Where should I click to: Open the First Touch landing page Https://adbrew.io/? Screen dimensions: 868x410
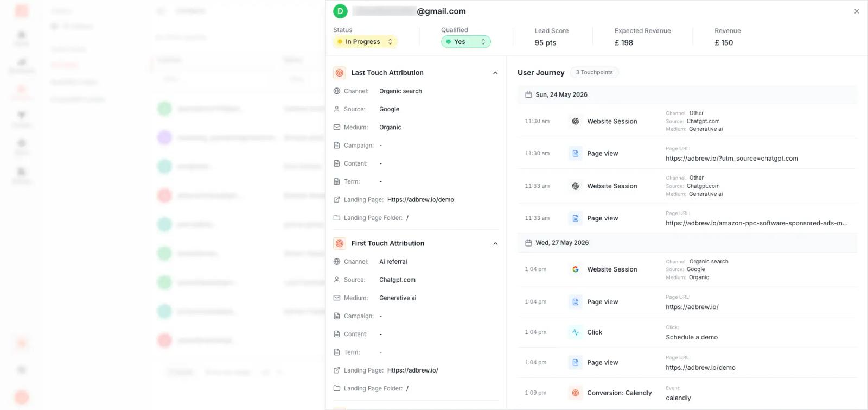[413, 370]
